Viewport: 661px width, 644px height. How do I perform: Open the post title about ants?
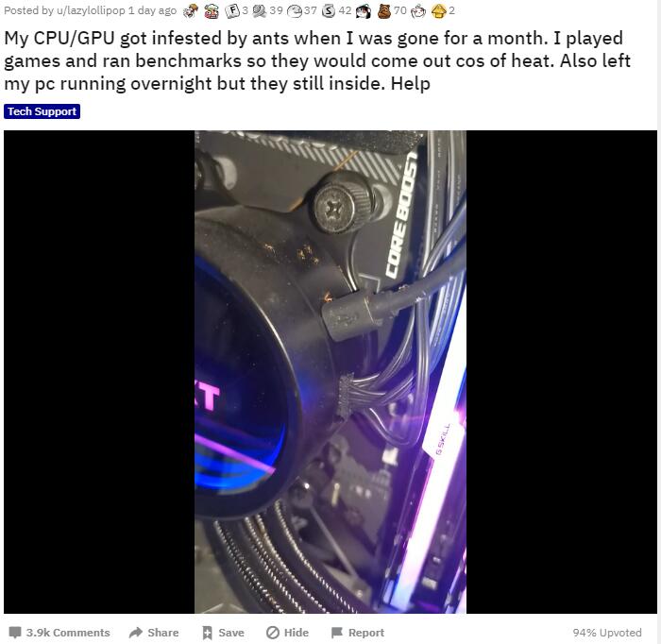[317, 60]
